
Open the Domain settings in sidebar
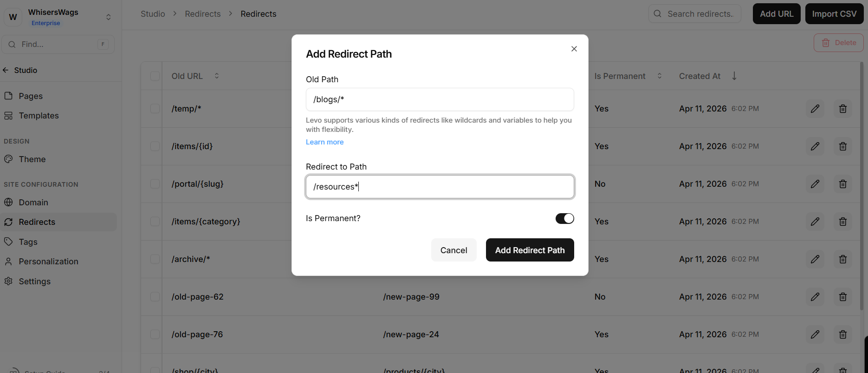click(33, 203)
